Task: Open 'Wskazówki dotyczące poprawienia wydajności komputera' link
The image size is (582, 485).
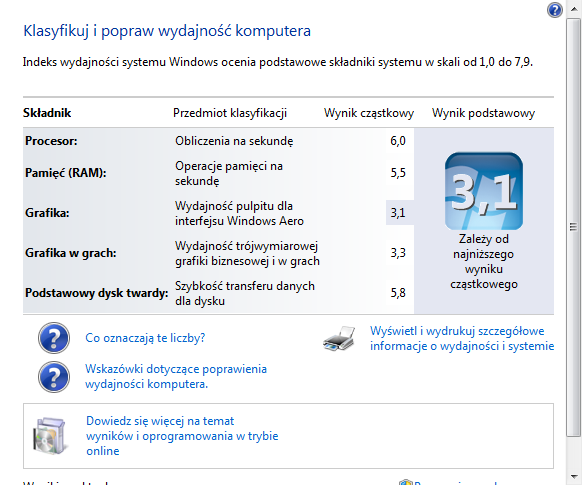Action: click(176, 376)
